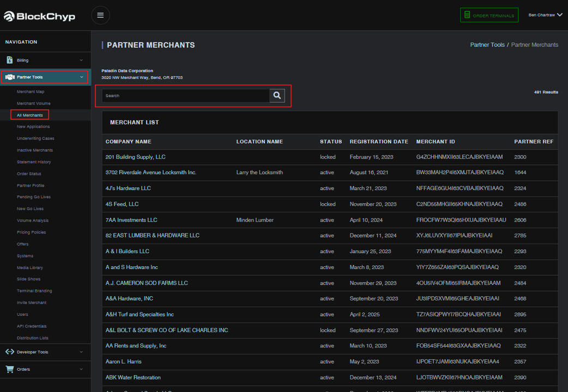
Task: Collapse the Partner Tools section chevron
Action: (82, 77)
